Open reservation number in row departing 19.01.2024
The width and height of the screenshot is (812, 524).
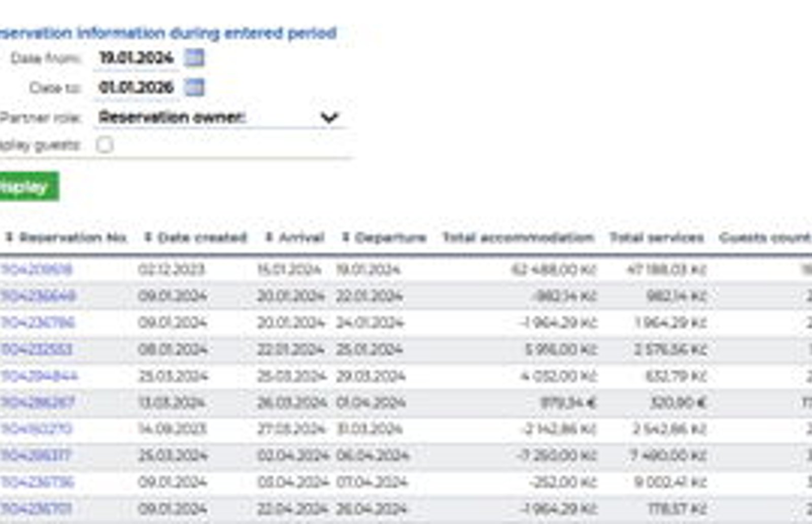[37, 269]
